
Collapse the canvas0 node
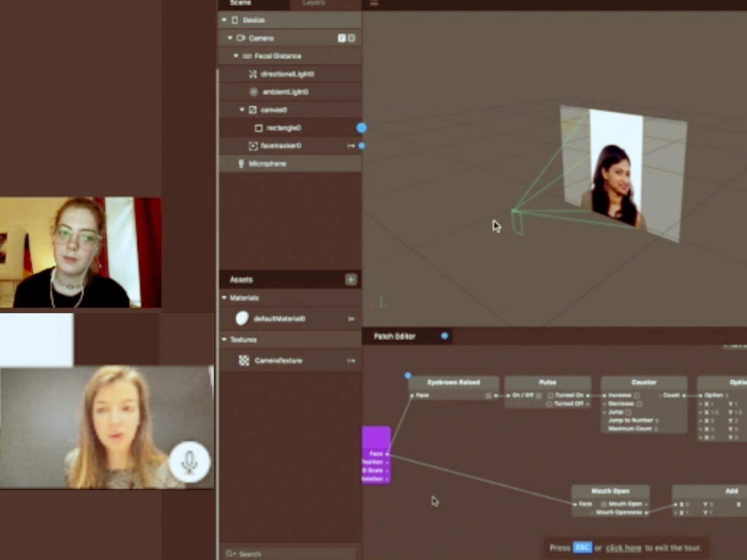(242, 110)
